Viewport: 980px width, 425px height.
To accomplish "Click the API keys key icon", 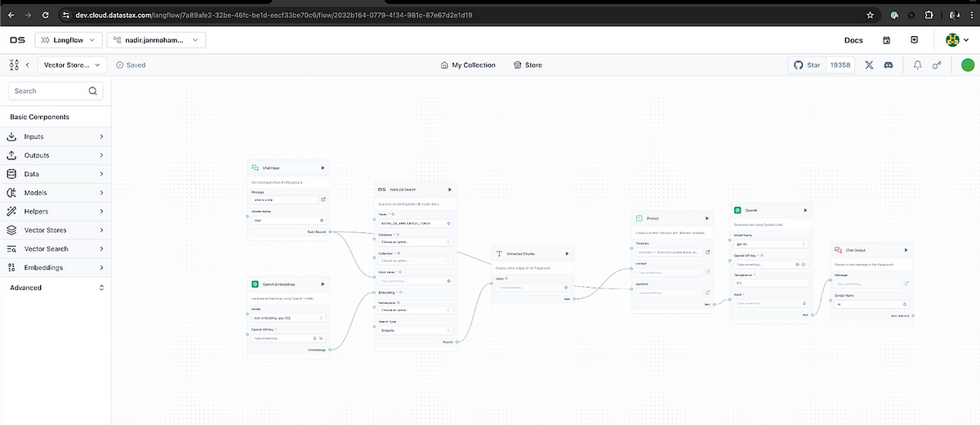I will pyautogui.click(x=938, y=65).
